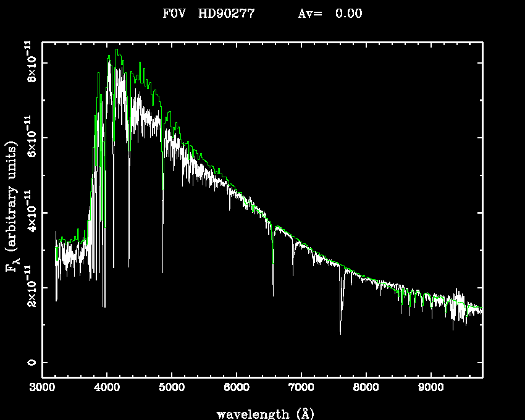Click the deep absorption dip near 7600 Å
This screenshot has width=525, height=420.
(340, 332)
